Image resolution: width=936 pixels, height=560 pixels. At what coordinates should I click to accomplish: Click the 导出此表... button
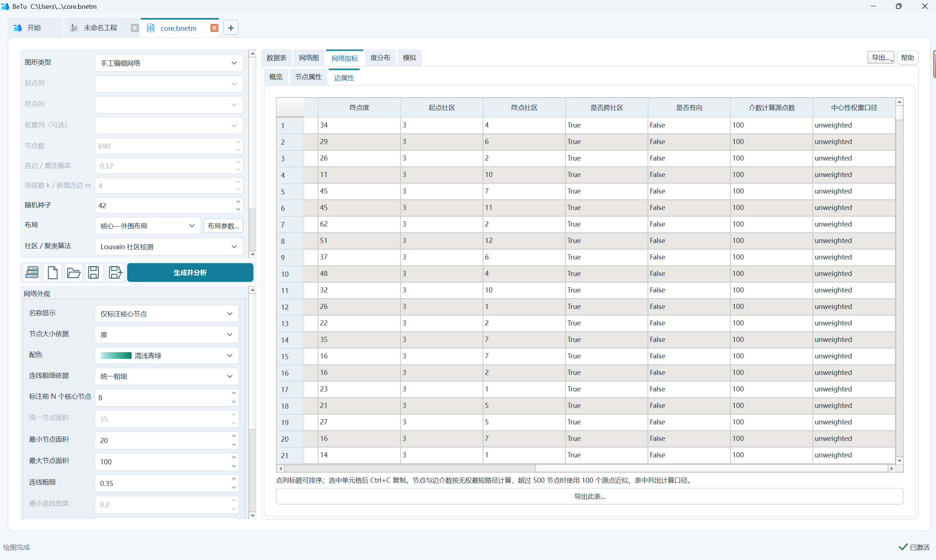click(589, 496)
